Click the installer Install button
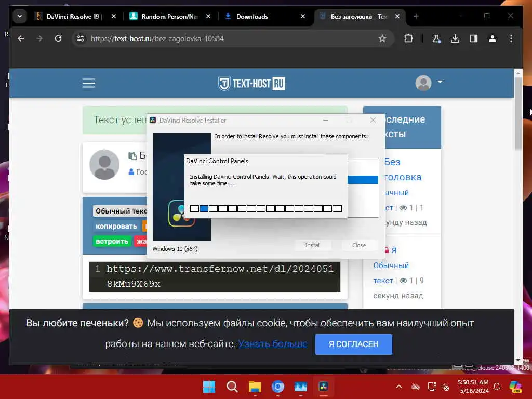The height and width of the screenshot is (399, 532). tap(312, 245)
